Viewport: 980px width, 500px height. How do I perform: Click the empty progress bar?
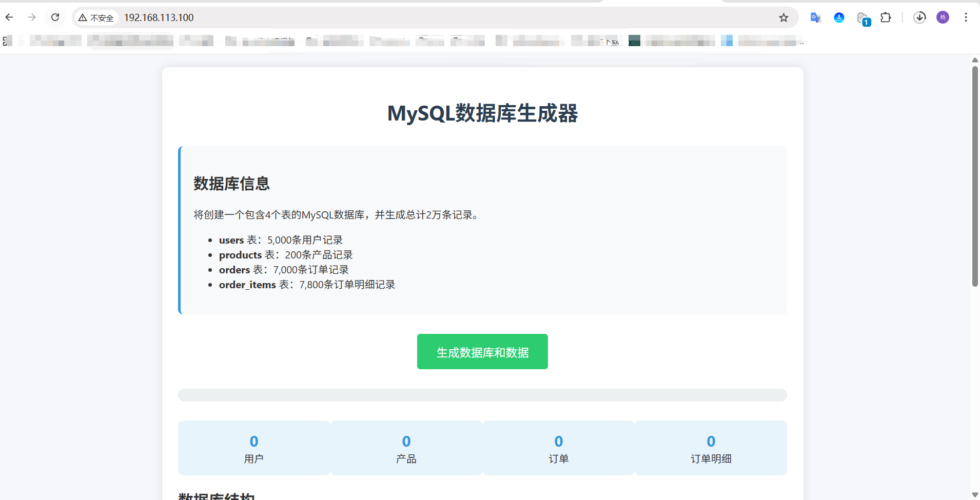tap(482, 395)
